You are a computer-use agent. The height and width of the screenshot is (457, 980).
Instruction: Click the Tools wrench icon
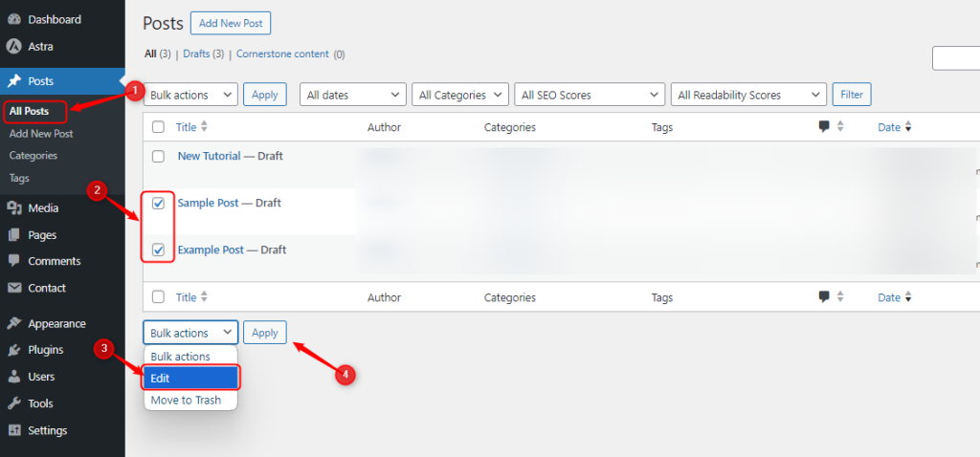[x=13, y=403]
